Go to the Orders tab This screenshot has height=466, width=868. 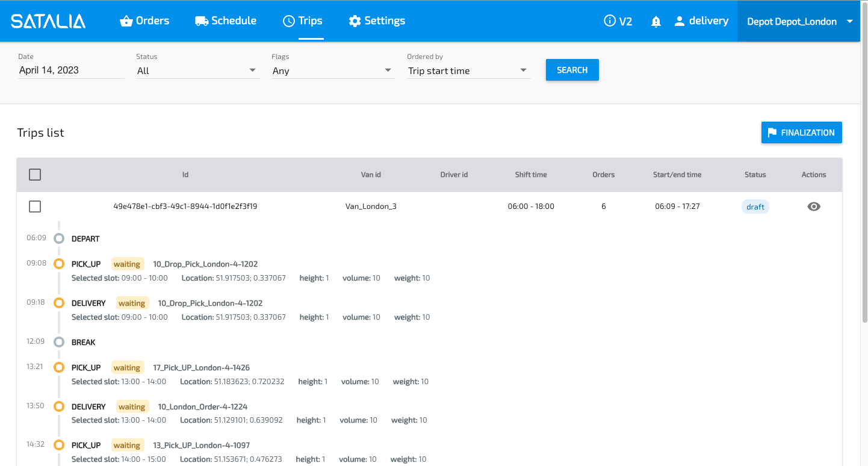(x=144, y=21)
